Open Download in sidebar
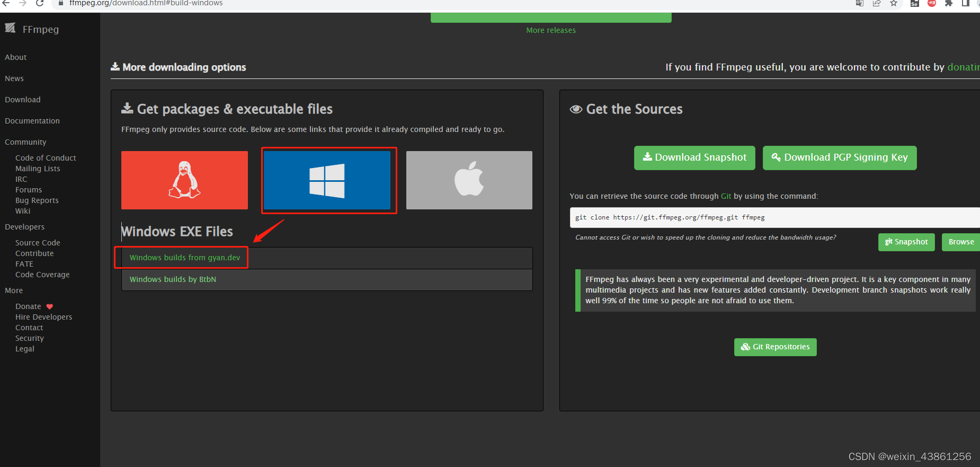Screen dimensions: 980x467 pyautogui.click(x=23, y=100)
